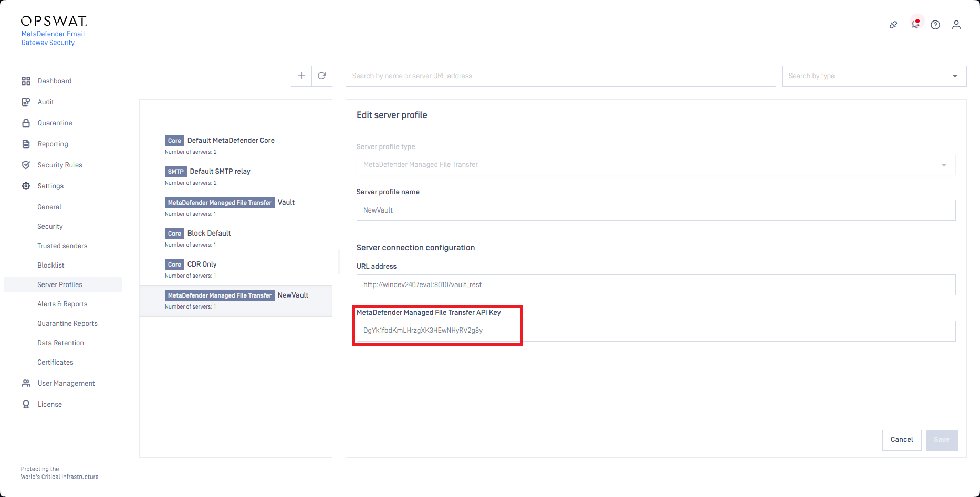Open Data Retention settings
This screenshot has height=497, width=980.
(x=60, y=343)
